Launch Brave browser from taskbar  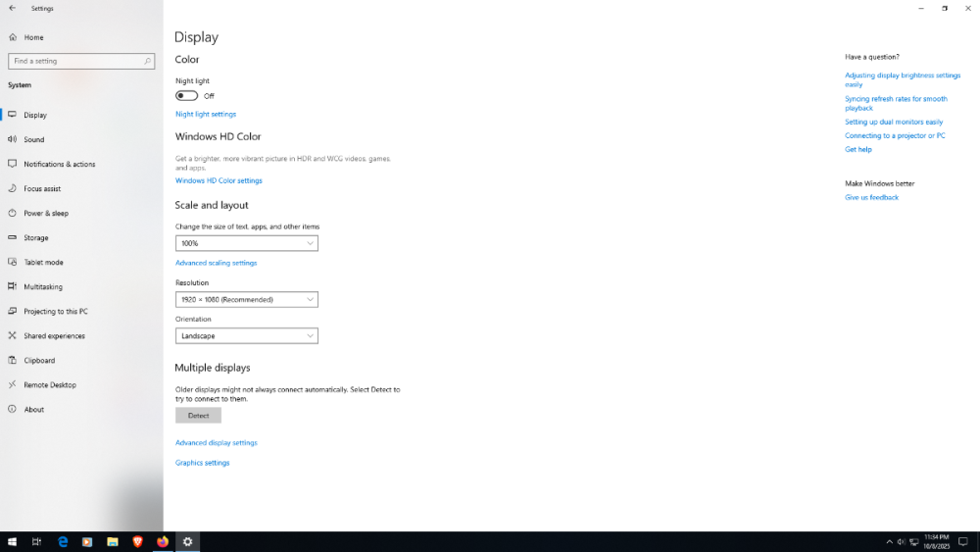pos(137,541)
